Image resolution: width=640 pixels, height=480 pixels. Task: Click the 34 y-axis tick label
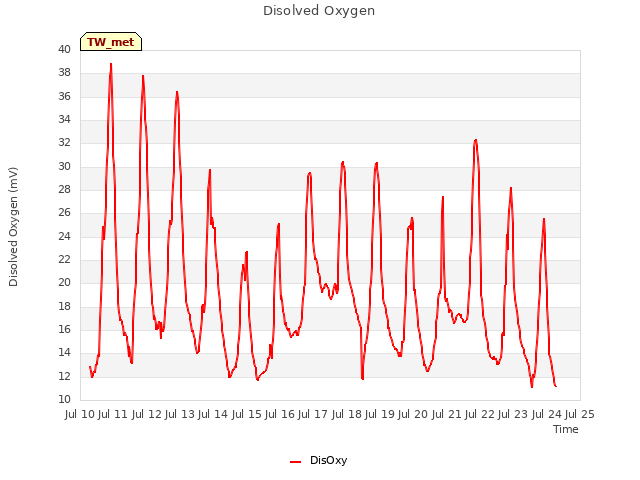[64, 120]
